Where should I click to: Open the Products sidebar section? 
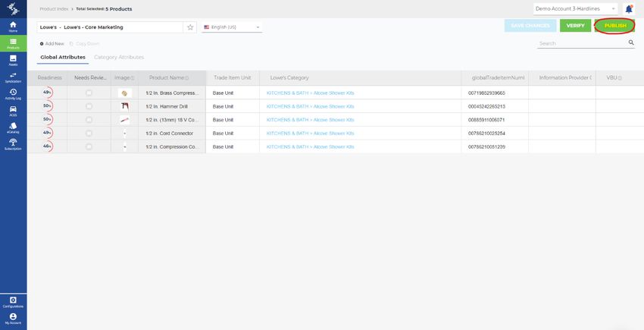click(13, 43)
